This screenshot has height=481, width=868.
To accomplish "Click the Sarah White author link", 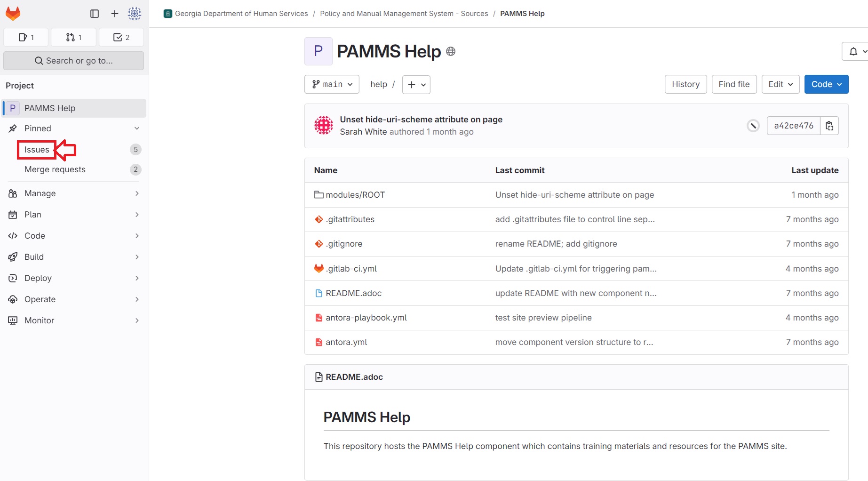I will 363,132.
